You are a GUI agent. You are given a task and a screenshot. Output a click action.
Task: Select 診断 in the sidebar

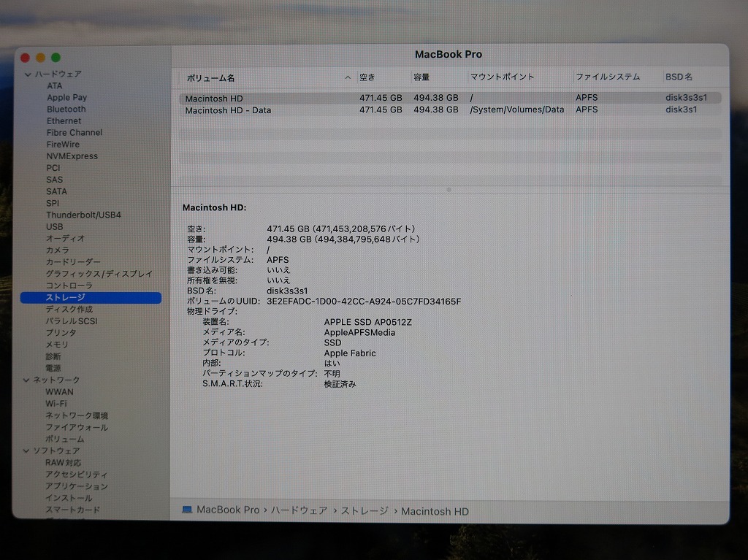click(53, 356)
